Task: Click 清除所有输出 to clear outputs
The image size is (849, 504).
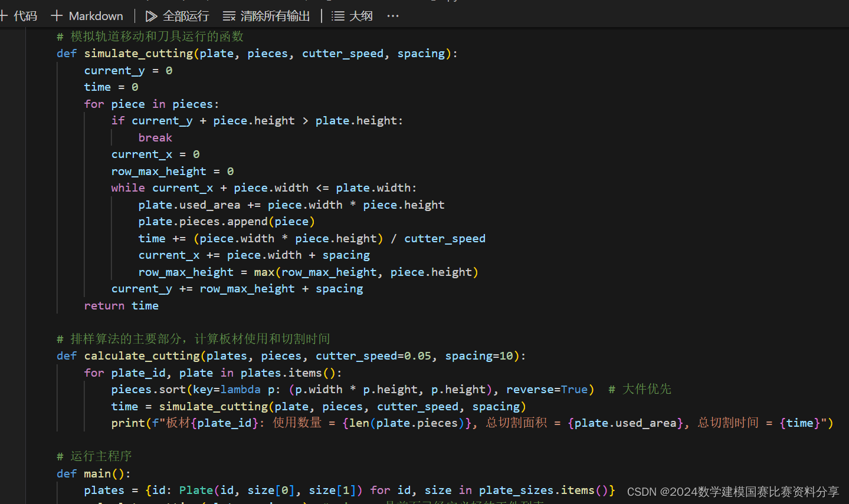Action: click(x=266, y=16)
